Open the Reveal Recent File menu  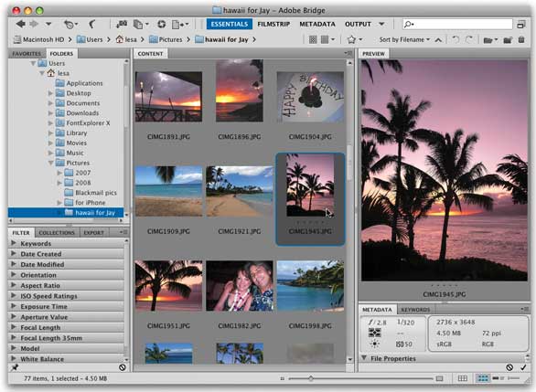click(x=70, y=25)
